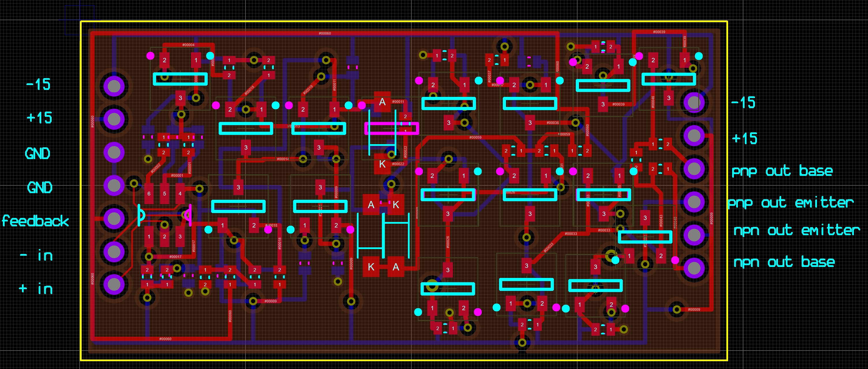Select the right +15 connector pad
The image size is (868, 369).
694,136
